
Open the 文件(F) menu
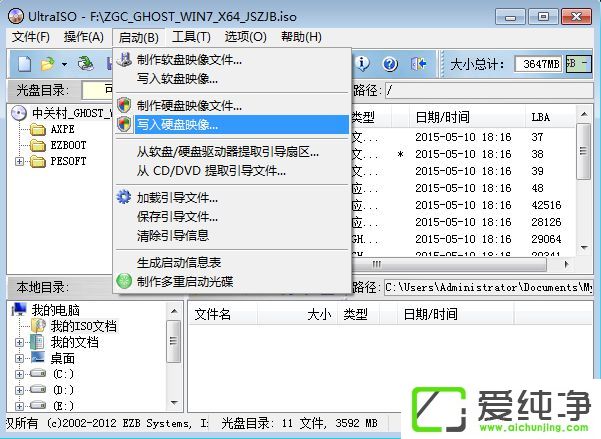tap(31, 37)
